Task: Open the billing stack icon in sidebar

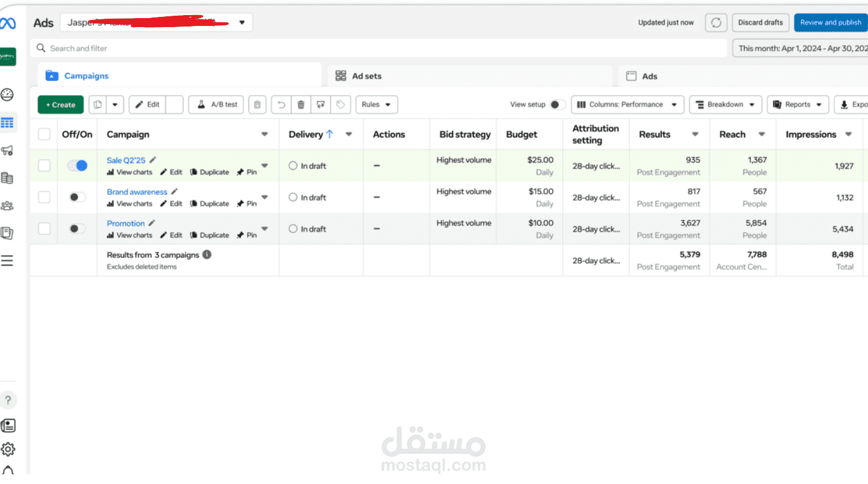Action: point(7,178)
